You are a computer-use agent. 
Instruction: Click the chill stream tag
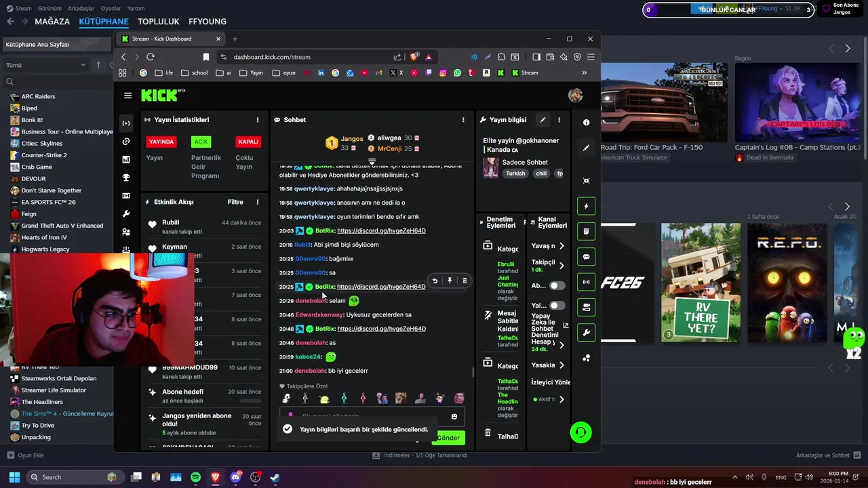[541, 174]
